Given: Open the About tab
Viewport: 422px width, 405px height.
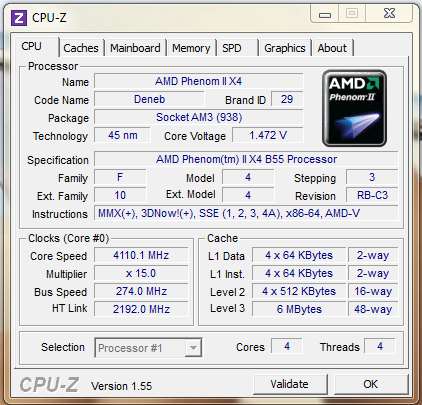Looking at the screenshot, I should [x=332, y=48].
